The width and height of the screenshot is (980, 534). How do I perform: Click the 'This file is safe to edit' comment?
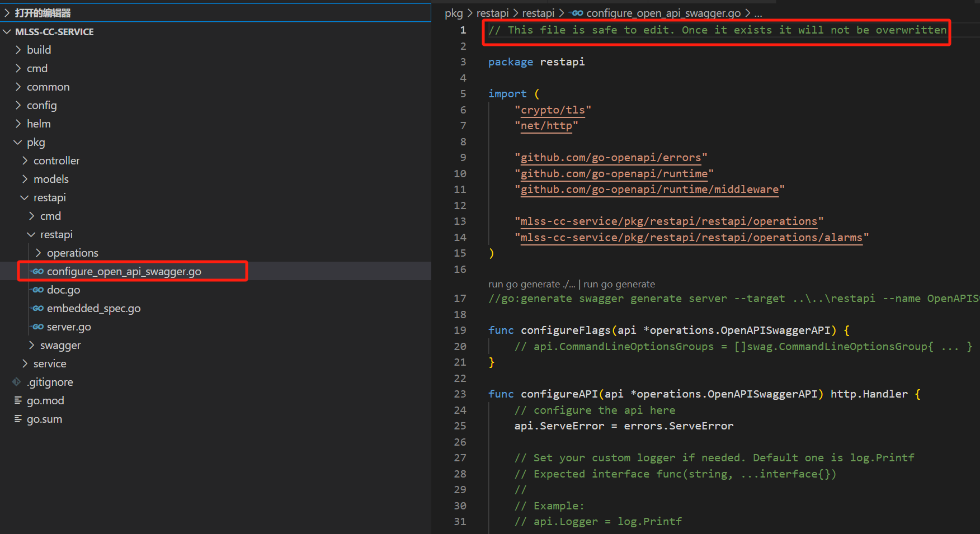[x=717, y=30]
